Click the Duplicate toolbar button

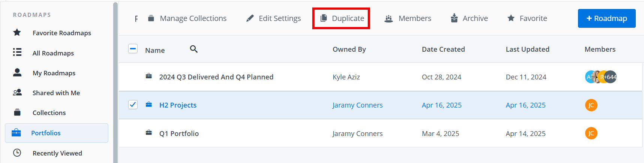pyautogui.click(x=341, y=18)
